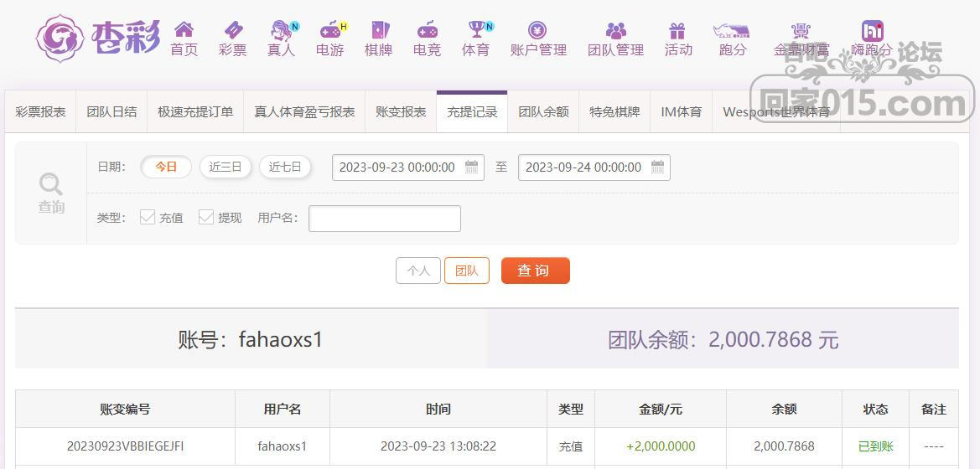Click the amount +2,000.0000

pyautogui.click(x=661, y=446)
